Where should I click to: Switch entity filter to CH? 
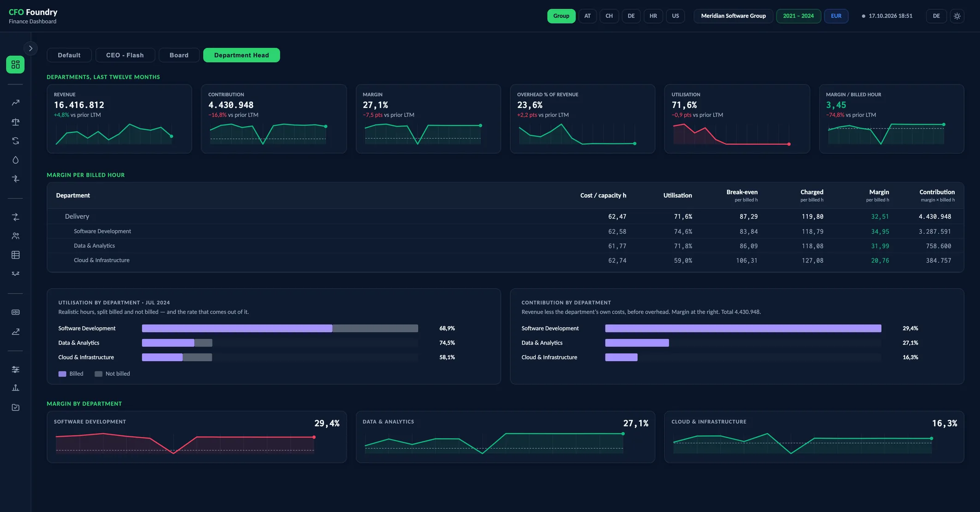(x=609, y=16)
